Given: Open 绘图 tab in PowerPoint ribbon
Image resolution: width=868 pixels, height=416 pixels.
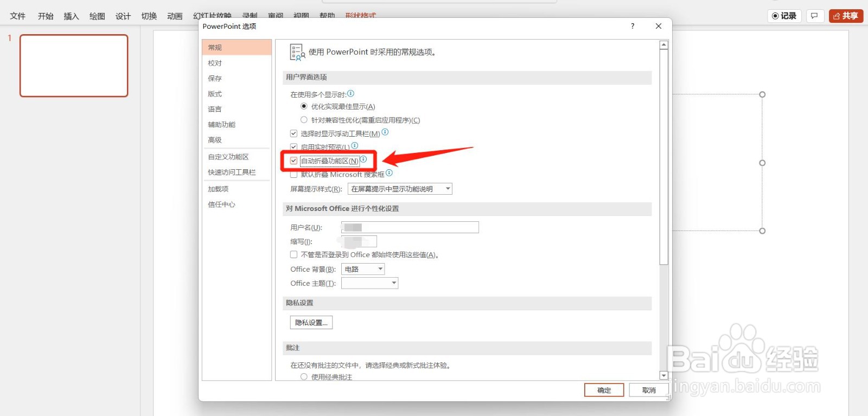Looking at the screenshot, I should point(97,16).
